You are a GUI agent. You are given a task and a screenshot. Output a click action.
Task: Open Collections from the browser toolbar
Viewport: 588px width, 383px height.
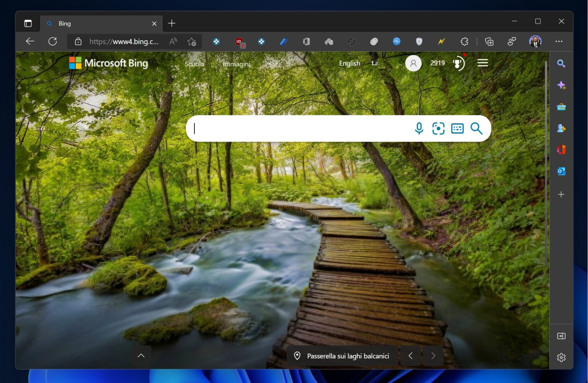tap(489, 41)
